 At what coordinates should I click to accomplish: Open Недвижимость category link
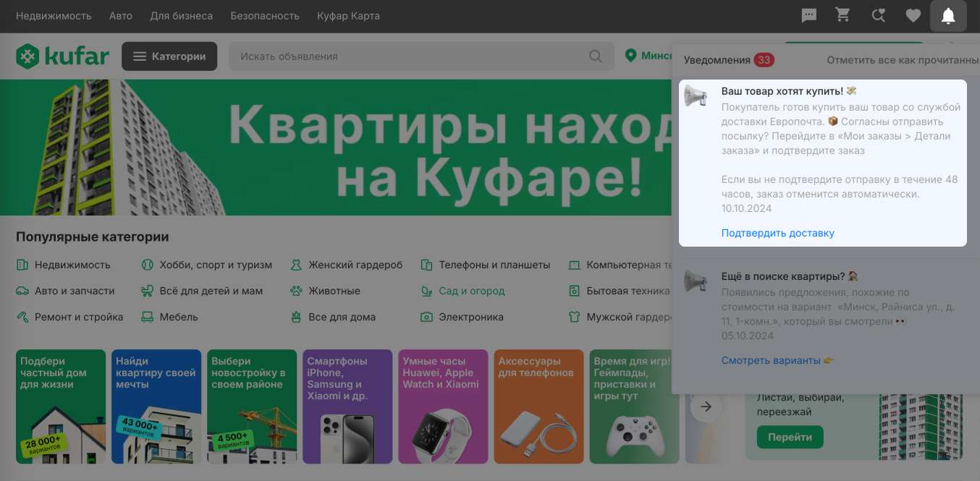(72, 265)
